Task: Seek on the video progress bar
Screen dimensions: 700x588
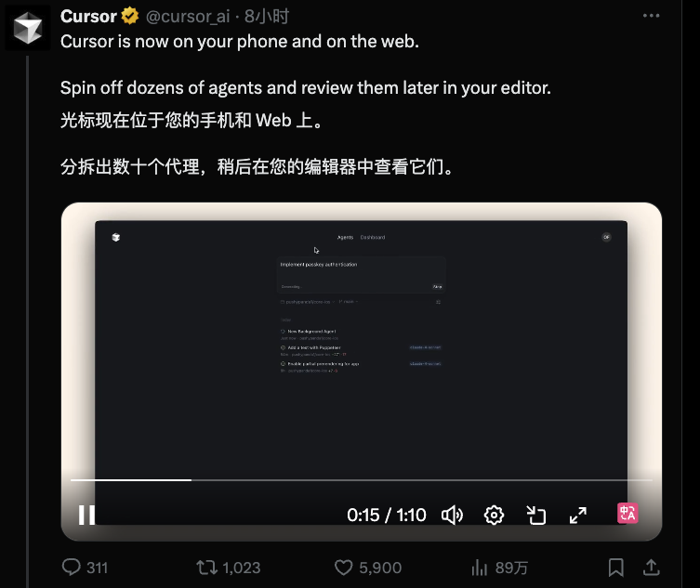Action: click(362, 480)
